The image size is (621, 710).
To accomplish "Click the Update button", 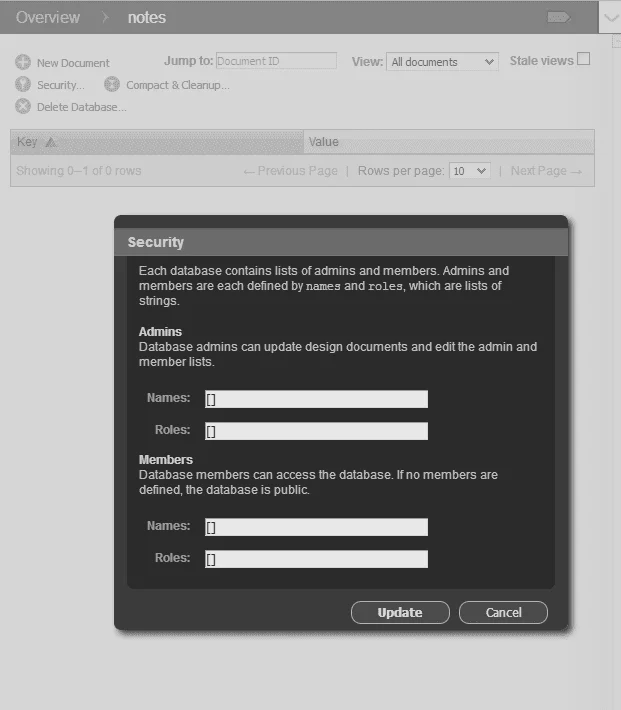I will [x=400, y=612].
